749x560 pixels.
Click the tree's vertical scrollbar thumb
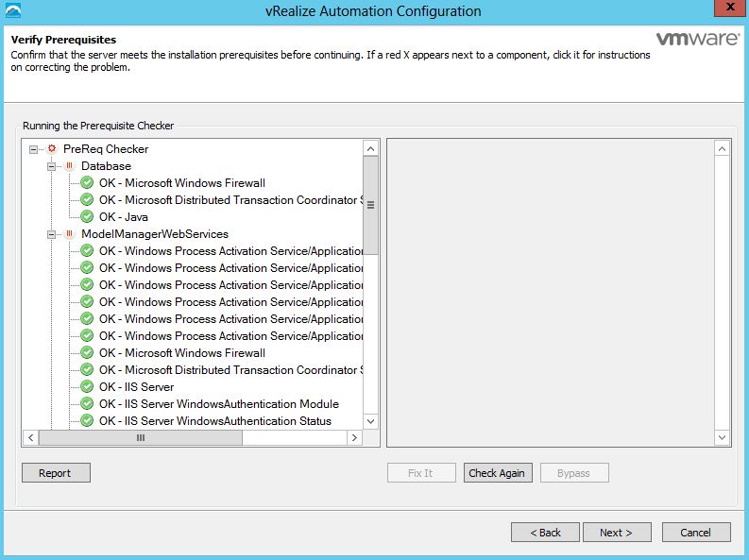click(370, 205)
